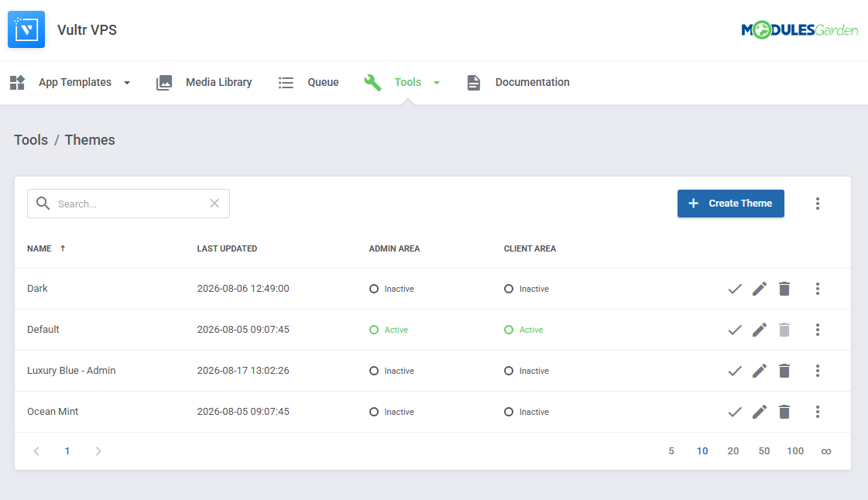Viewport: 868px width, 500px height.
Task: Click the 2026-08-17 13:02:26 timestamp cell
Action: tap(243, 371)
